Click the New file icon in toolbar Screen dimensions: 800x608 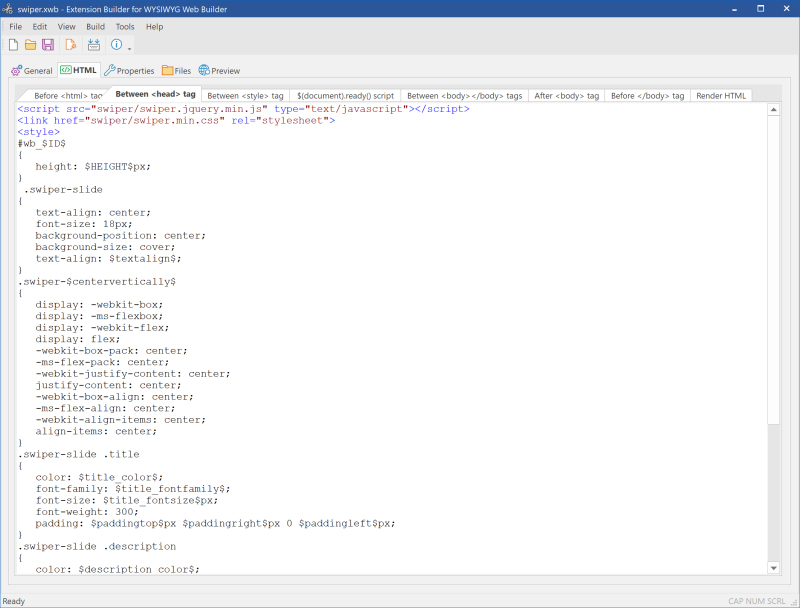(13, 45)
